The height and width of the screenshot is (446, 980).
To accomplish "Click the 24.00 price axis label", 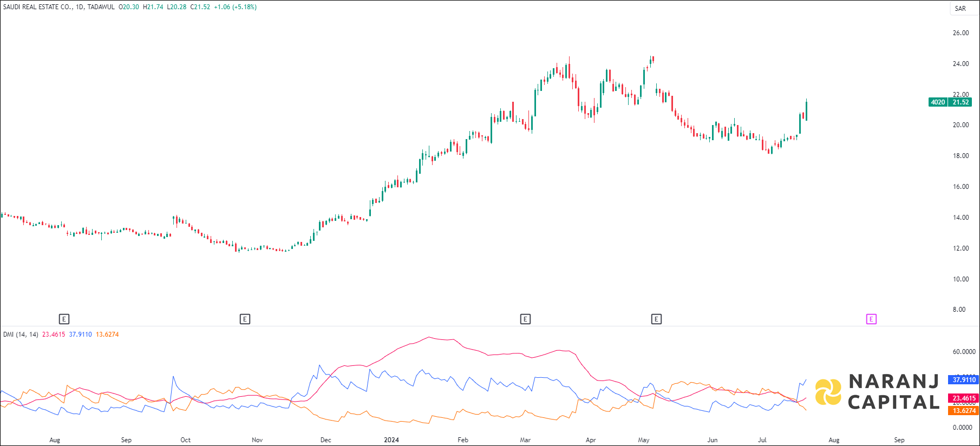I will coord(961,64).
